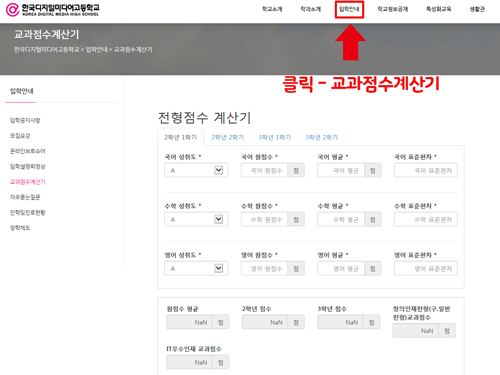Switch to the 2학년 1학기 tab
The height and width of the screenshot is (375, 500).
click(x=181, y=137)
